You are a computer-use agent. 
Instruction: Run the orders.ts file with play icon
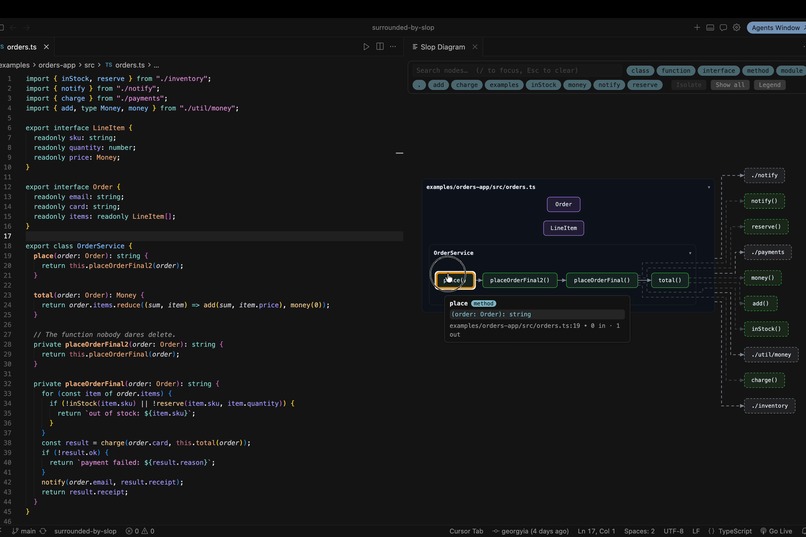pyautogui.click(x=366, y=47)
